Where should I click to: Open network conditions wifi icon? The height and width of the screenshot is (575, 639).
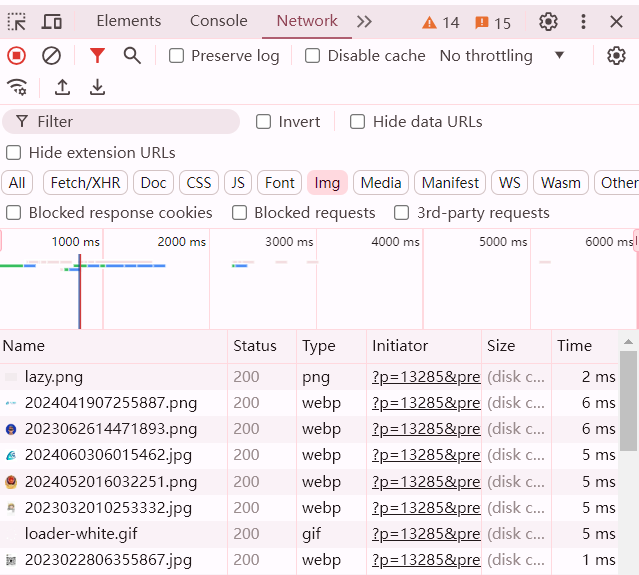(17, 87)
